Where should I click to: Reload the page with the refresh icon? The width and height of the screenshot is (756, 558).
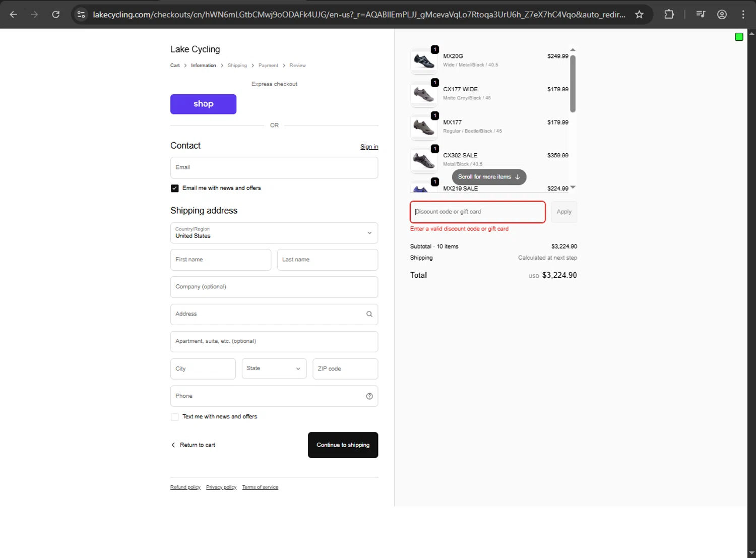[56, 15]
